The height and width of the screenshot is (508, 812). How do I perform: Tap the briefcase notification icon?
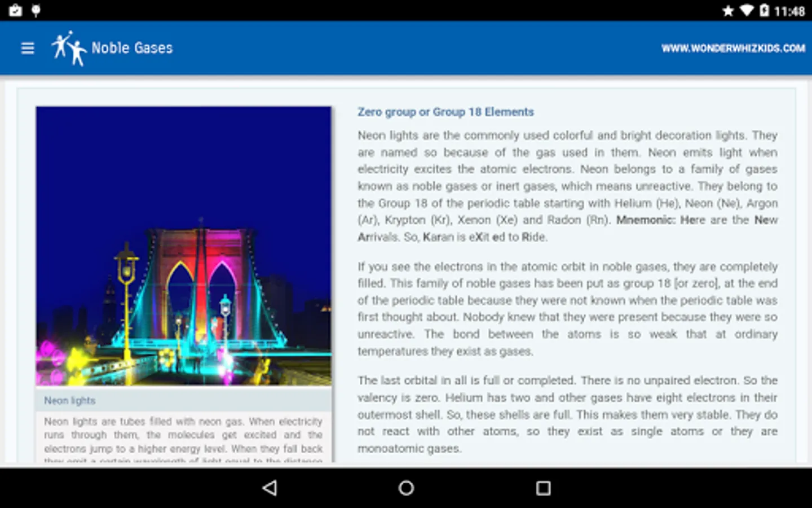tap(16, 11)
